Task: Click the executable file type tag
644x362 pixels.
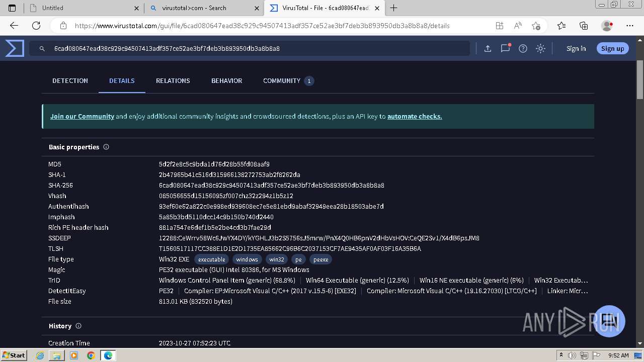Action: tap(212, 259)
